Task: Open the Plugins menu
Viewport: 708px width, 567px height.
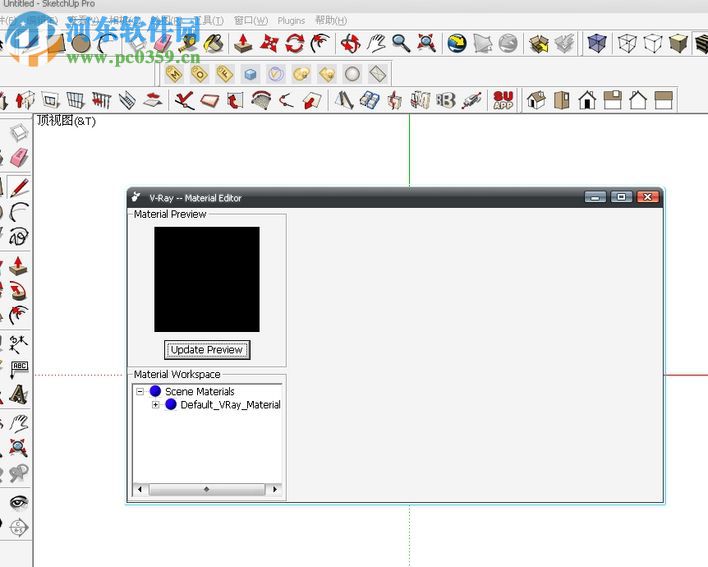Action: tap(291, 20)
